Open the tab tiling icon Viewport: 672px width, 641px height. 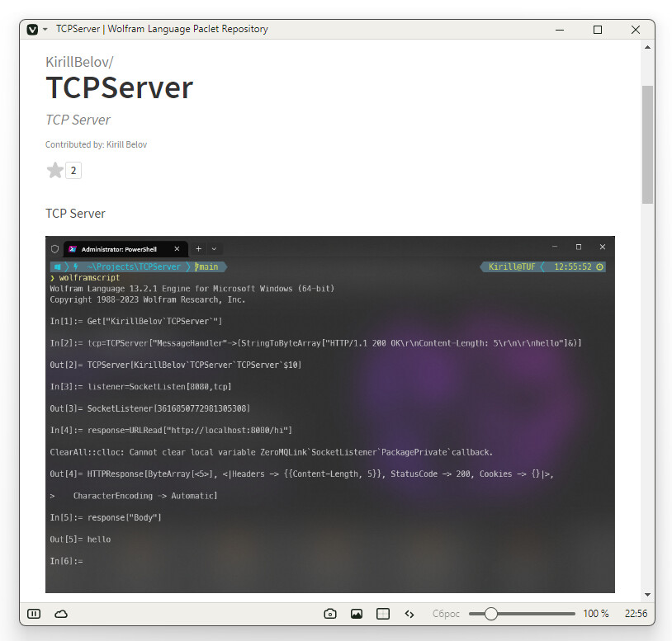pyautogui.click(x=383, y=614)
